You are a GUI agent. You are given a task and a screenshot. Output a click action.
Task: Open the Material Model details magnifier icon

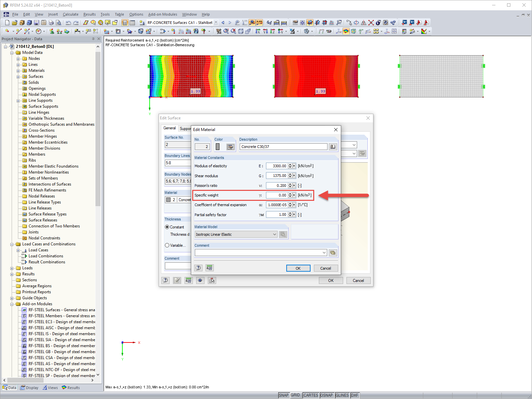283,234
